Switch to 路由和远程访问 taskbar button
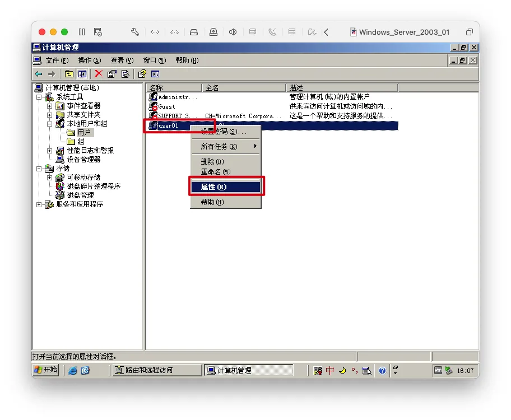Viewport: 511px width, 420px height. (157, 370)
